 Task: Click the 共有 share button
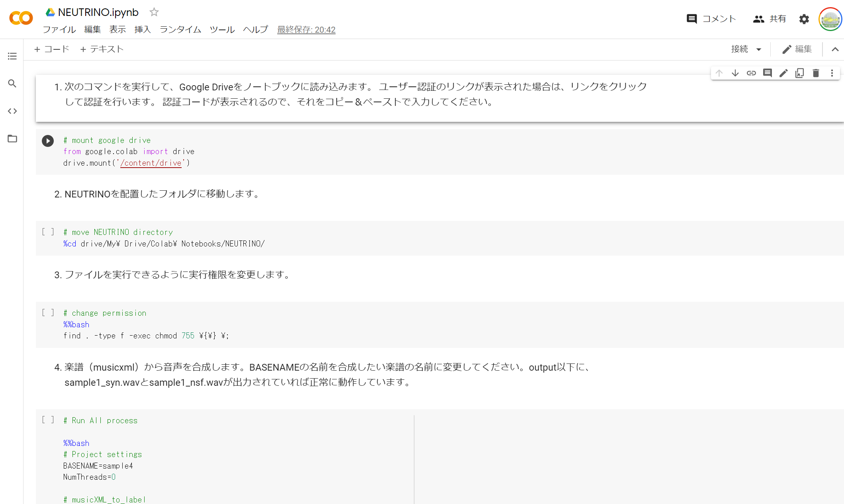click(x=770, y=19)
